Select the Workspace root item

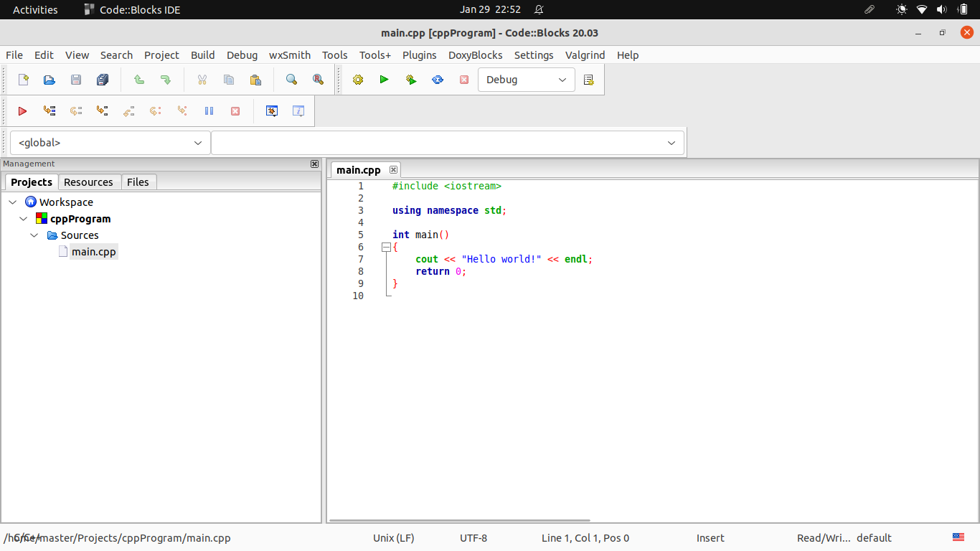(66, 202)
